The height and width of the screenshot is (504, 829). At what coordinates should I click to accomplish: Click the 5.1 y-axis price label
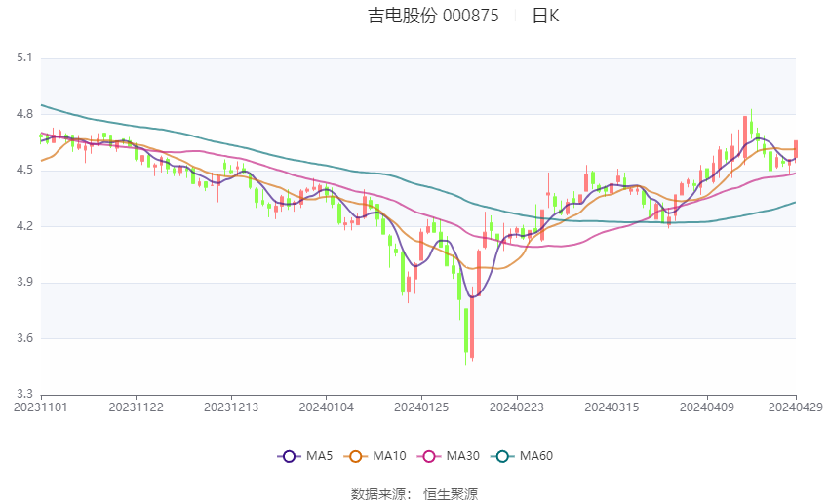point(24,58)
